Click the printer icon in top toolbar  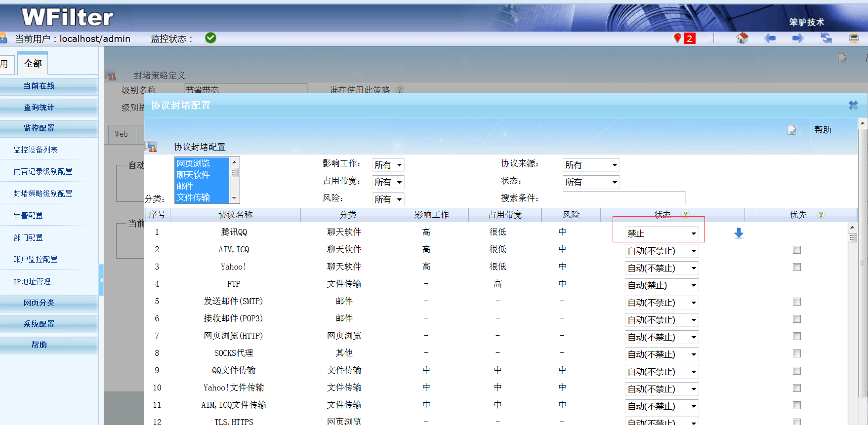[x=854, y=38]
